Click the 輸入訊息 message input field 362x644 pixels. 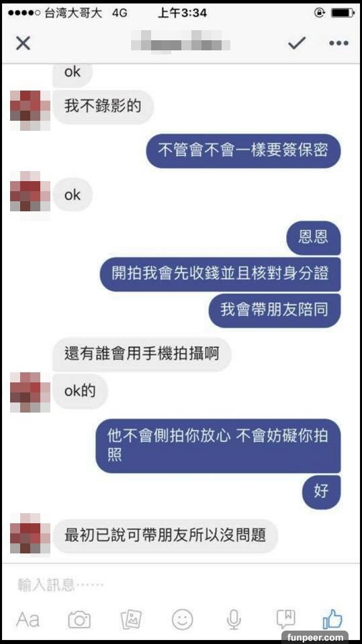[181, 584]
